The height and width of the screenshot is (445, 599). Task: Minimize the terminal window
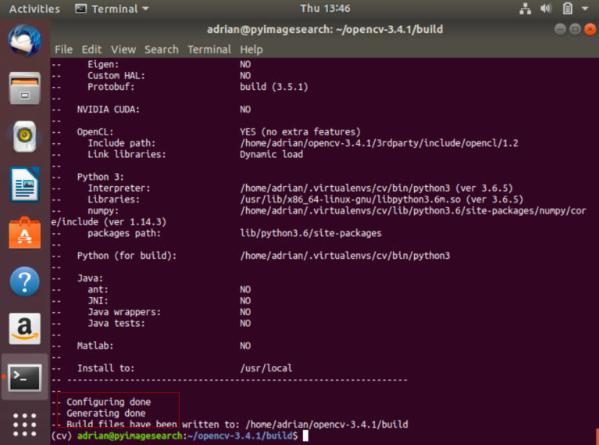(560, 29)
